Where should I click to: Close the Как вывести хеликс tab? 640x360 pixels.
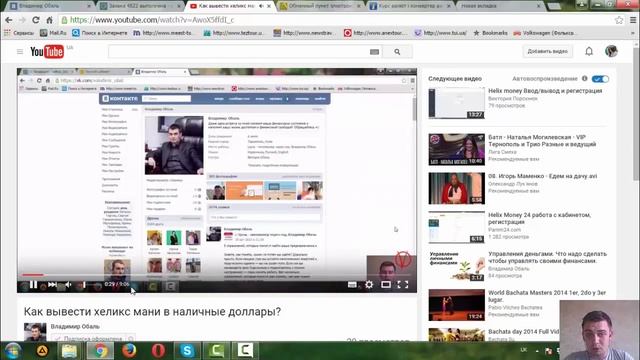(269, 6)
